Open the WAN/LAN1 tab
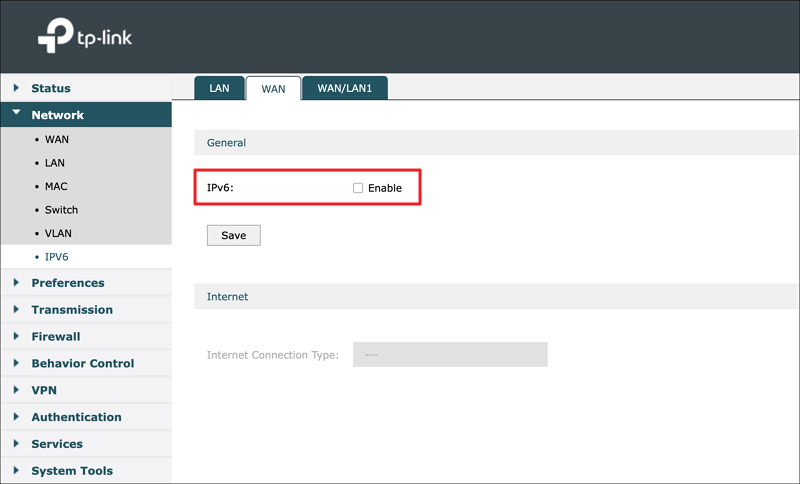 click(x=344, y=88)
